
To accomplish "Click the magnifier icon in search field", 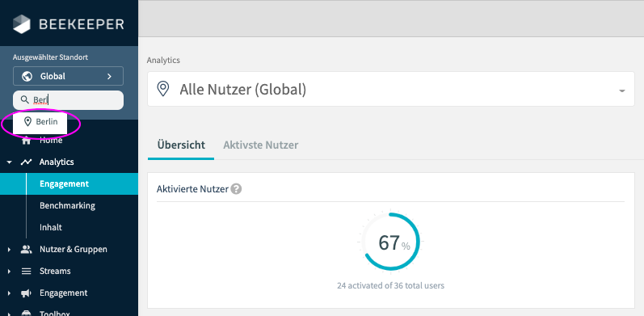I will (25, 100).
